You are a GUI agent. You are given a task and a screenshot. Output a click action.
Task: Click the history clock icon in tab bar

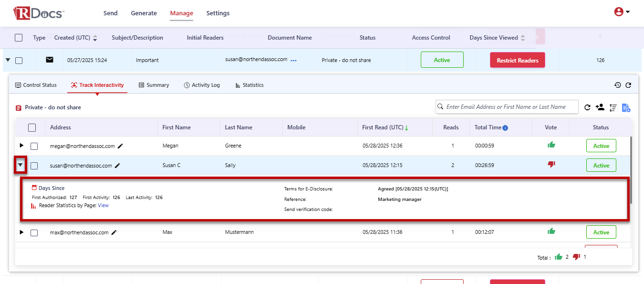tap(617, 85)
